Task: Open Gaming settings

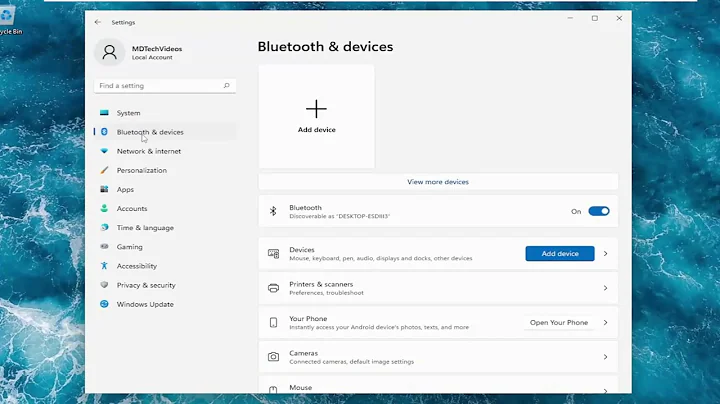Action: tap(165, 247)
